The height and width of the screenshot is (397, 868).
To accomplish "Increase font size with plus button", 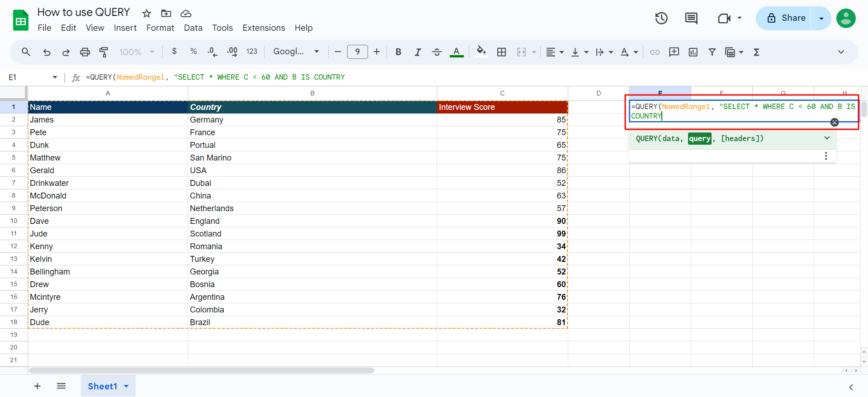I will pos(377,52).
